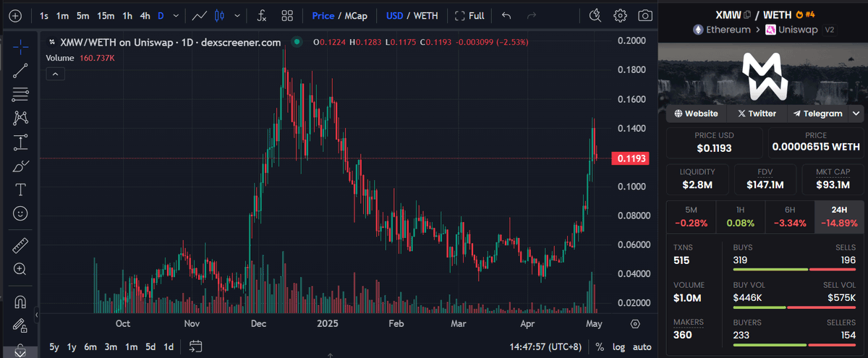
Task: Select the 5M stats tab
Action: [x=690, y=217]
